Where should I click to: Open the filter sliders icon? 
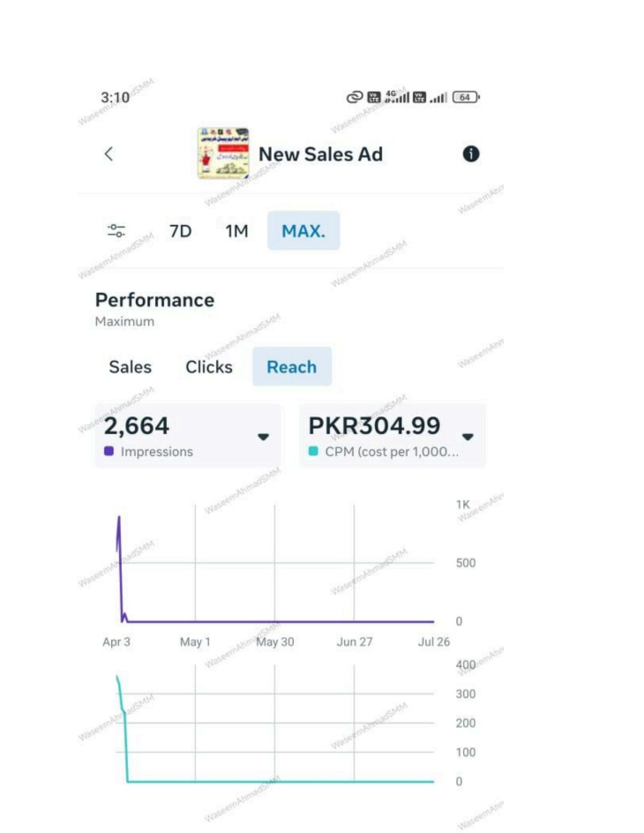coord(116,230)
